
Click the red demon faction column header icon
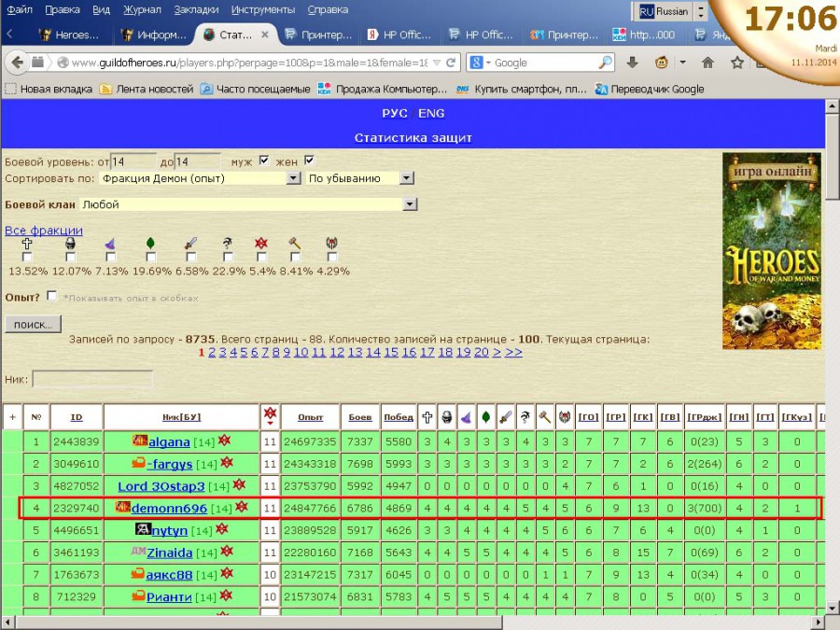coord(271,416)
